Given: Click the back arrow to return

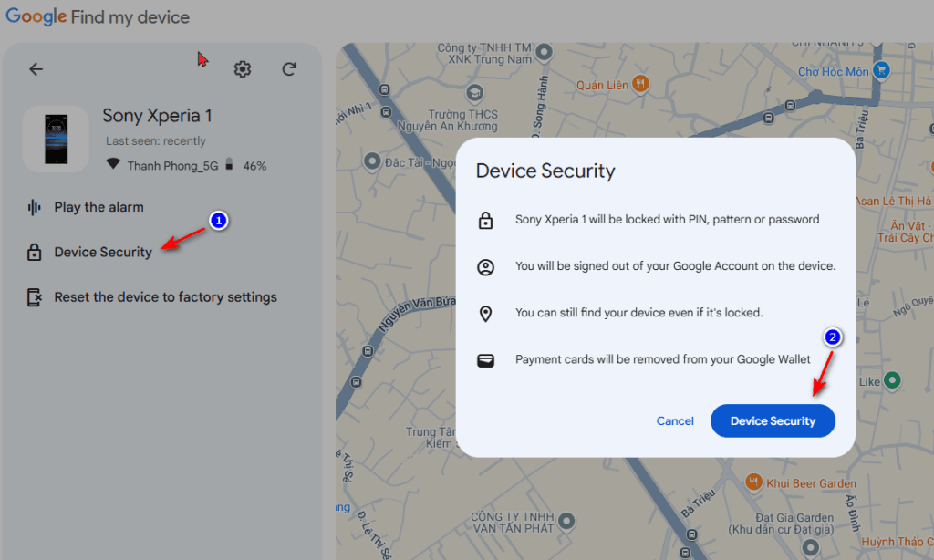Looking at the screenshot, I should [x=36, y=68].
